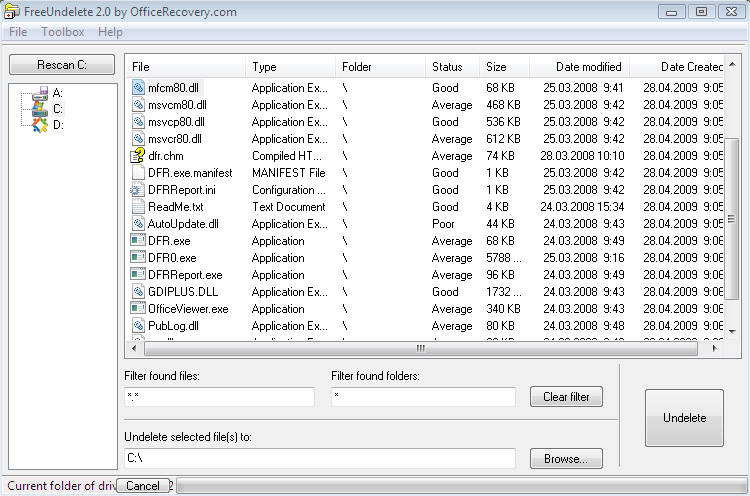Viewport: 750px width, 496px height.
Task: Click the DFR.exe application icon
Action: coord(138,241)
